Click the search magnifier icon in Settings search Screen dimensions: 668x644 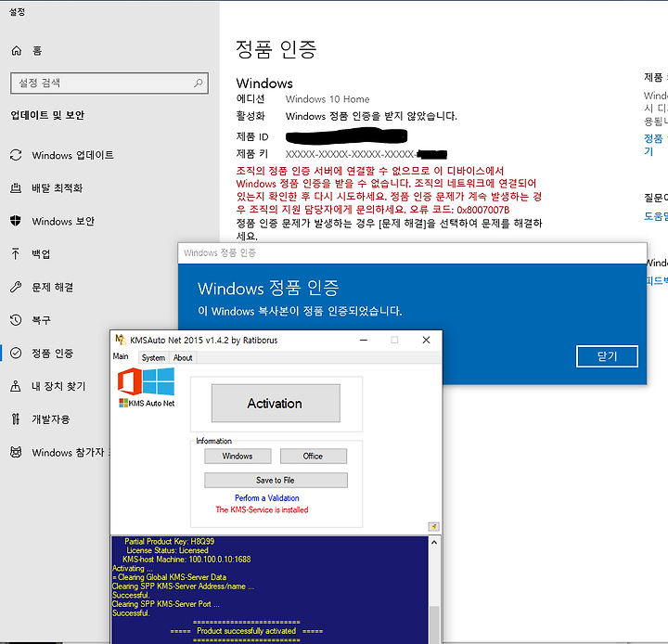[199, 83]
